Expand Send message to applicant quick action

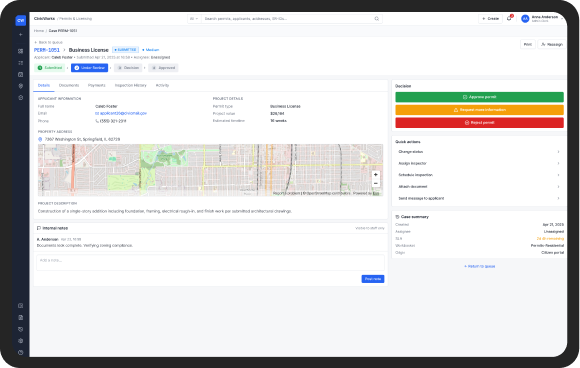[x=479, y=198]
